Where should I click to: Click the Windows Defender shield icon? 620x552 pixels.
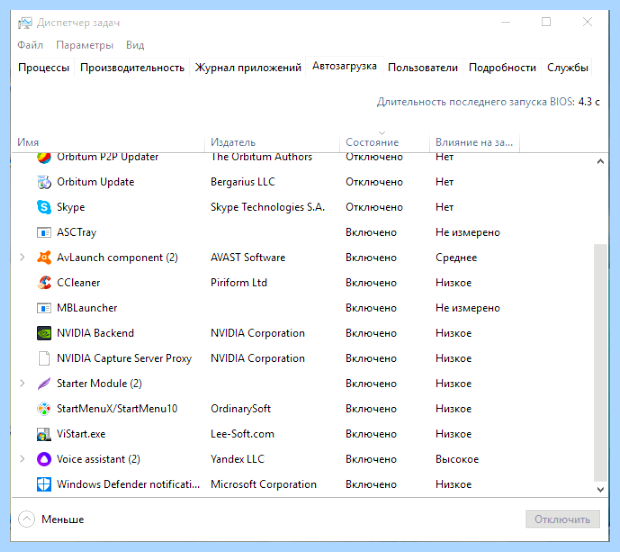point(44,484)
